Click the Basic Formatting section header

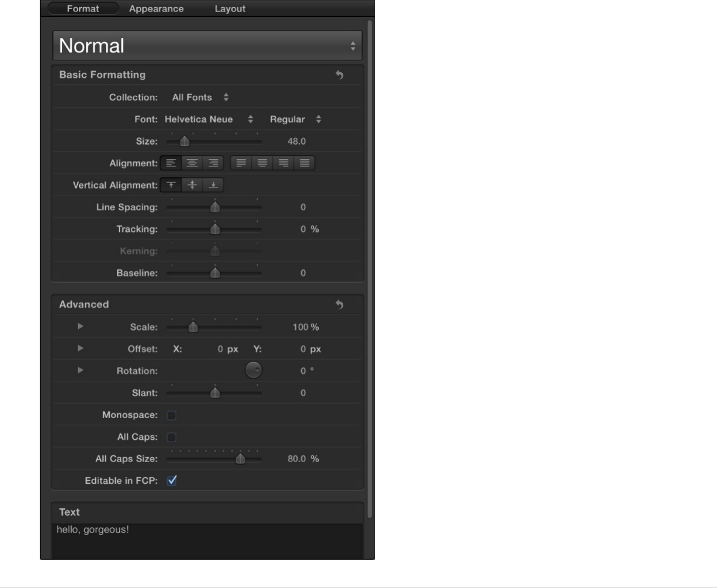coord(207,75)
